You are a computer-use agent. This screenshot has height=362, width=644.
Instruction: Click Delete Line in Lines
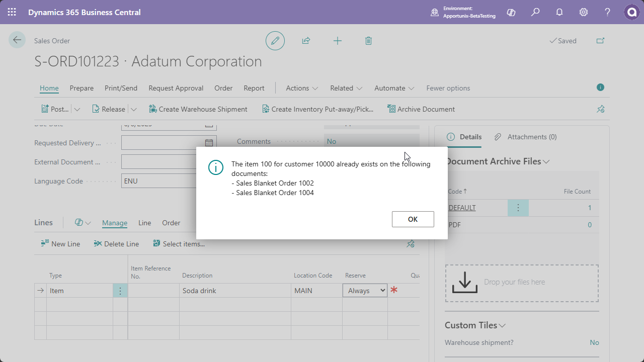coord(116,244)
